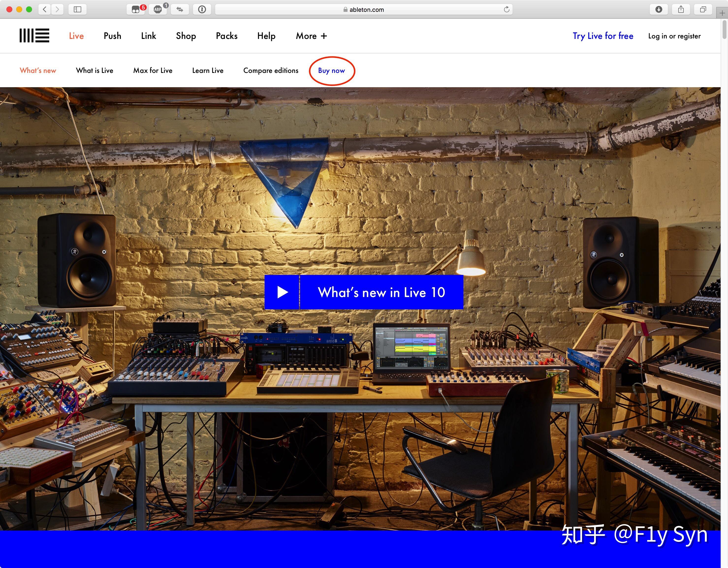Click the 1Password extension icon

point(202,9)
